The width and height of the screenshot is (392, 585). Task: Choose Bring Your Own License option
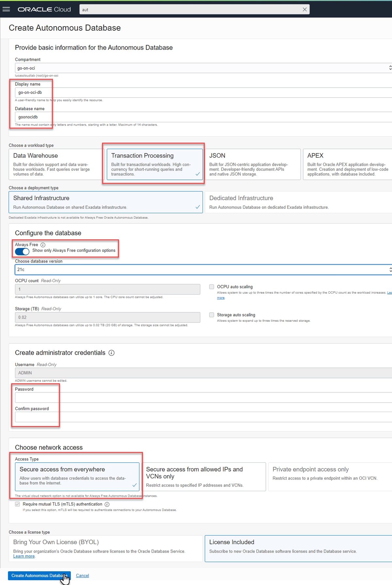[106, 549]
